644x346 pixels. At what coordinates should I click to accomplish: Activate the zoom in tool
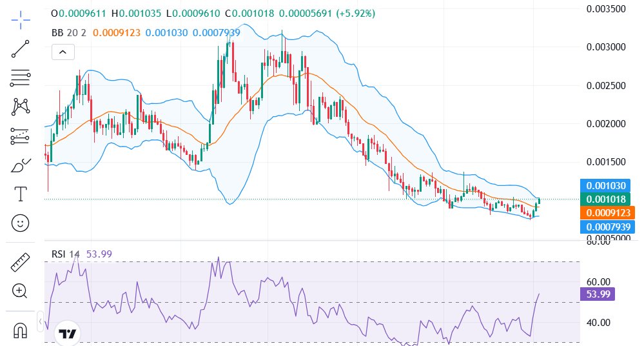21,291
